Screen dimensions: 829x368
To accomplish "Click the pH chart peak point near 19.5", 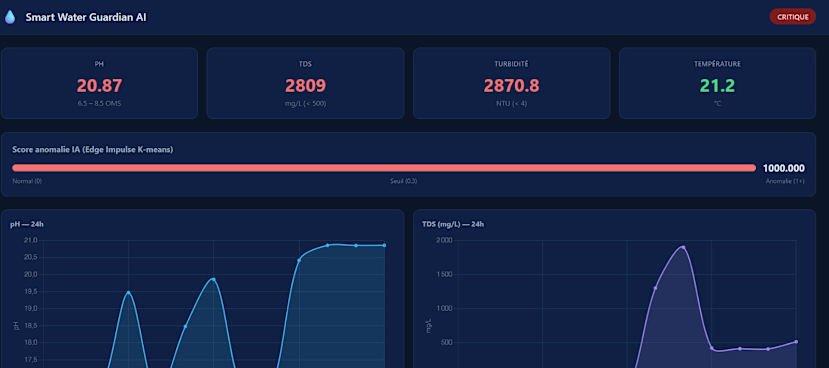I will [x=128, y=292].
